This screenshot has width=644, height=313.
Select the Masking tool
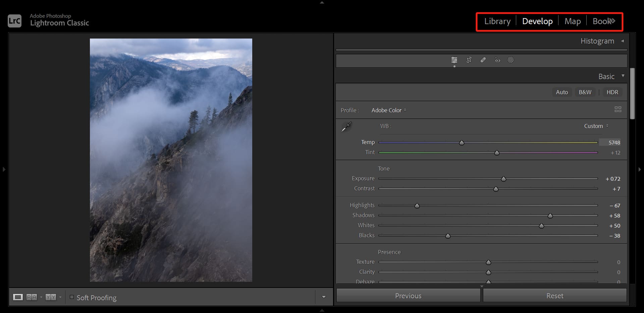point(511,60)
